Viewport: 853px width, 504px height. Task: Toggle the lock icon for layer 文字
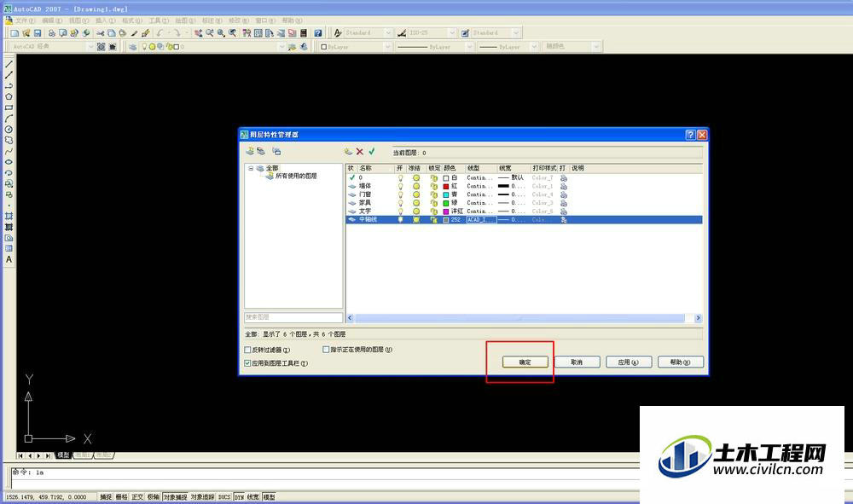(x=433, y=211)
